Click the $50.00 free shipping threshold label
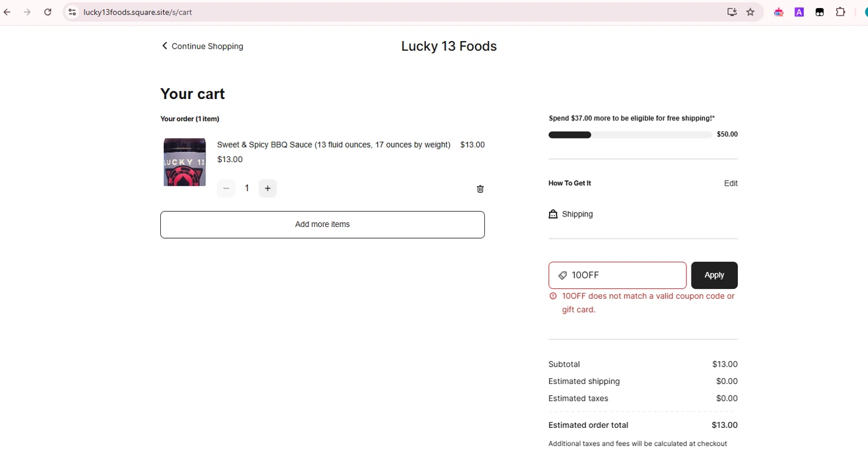The width and height of the screenshot is (868, 458). click(727, 134)
